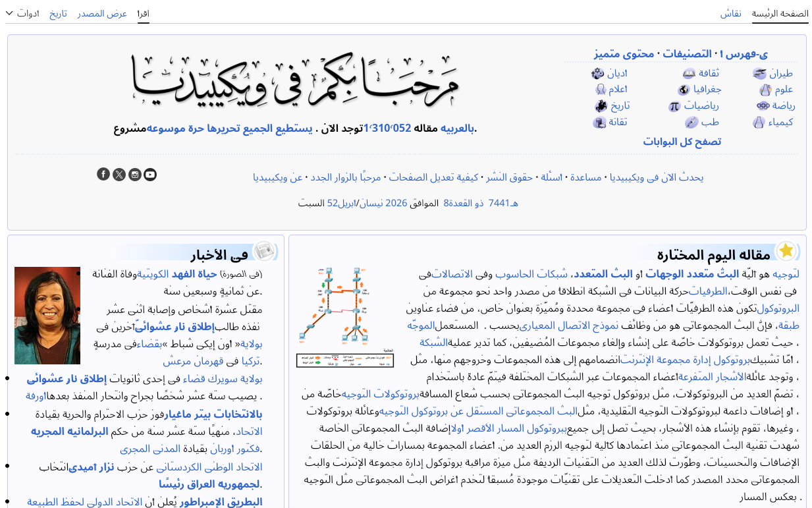Open the فيكتور أوربان news link
Viewport: 812px width, 508px height.
[x=234, y=449]
